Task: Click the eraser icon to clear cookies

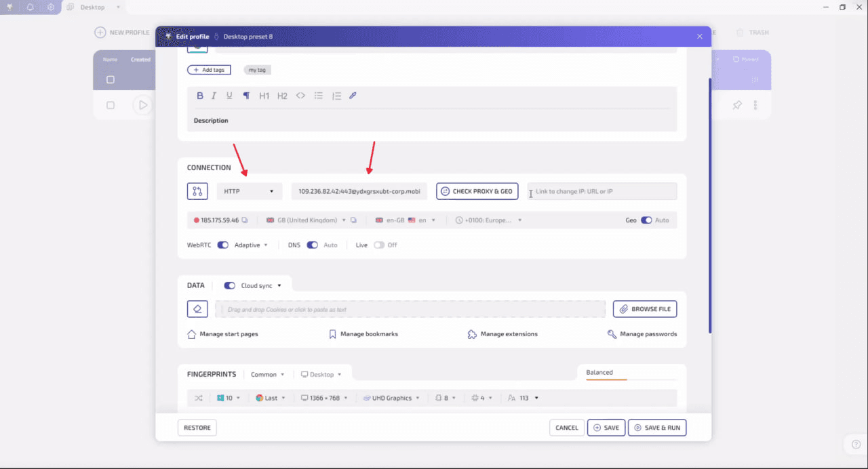Action: [197, 309]
